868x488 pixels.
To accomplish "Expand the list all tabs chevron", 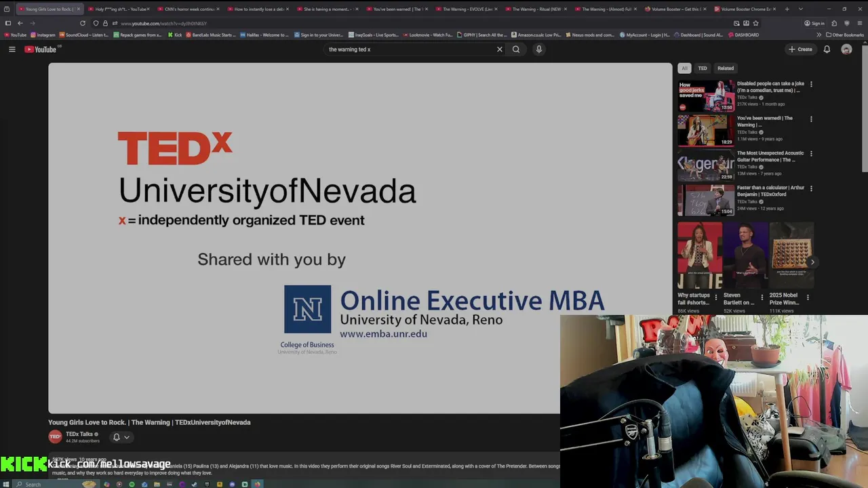I will pos(800,9).
